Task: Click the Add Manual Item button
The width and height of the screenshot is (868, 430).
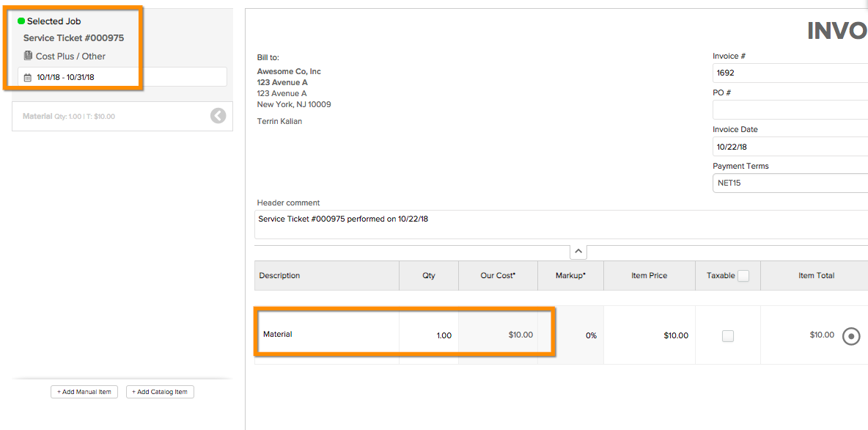Action: [x=84, y=392]
